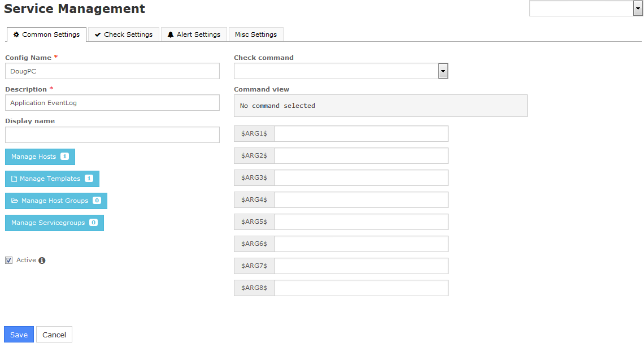644x347 pixels.
Task: Open the Alert Settings tab
Action: pos(194,34)
